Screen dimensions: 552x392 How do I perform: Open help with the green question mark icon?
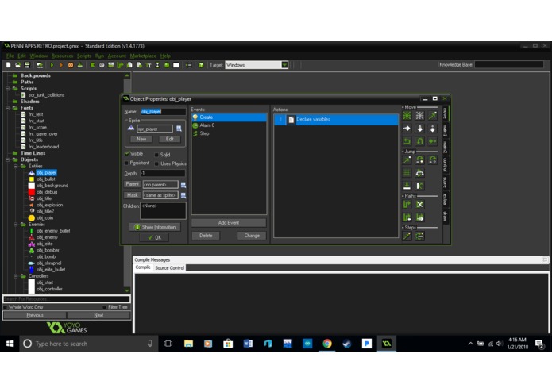coord(201,65)
